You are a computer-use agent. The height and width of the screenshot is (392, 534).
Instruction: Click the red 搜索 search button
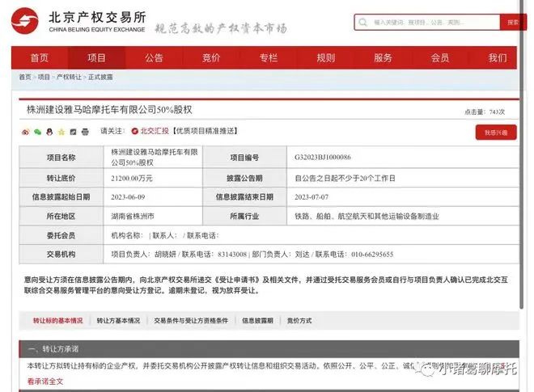pos(512,23)
